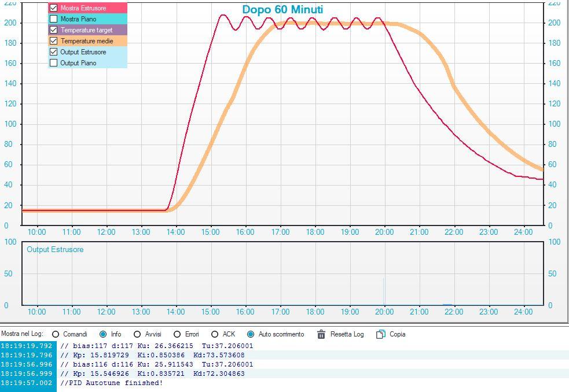Enable the Mostra Piano checkbox
This screenshot has height=392, width=569.
tap(53, 19)
